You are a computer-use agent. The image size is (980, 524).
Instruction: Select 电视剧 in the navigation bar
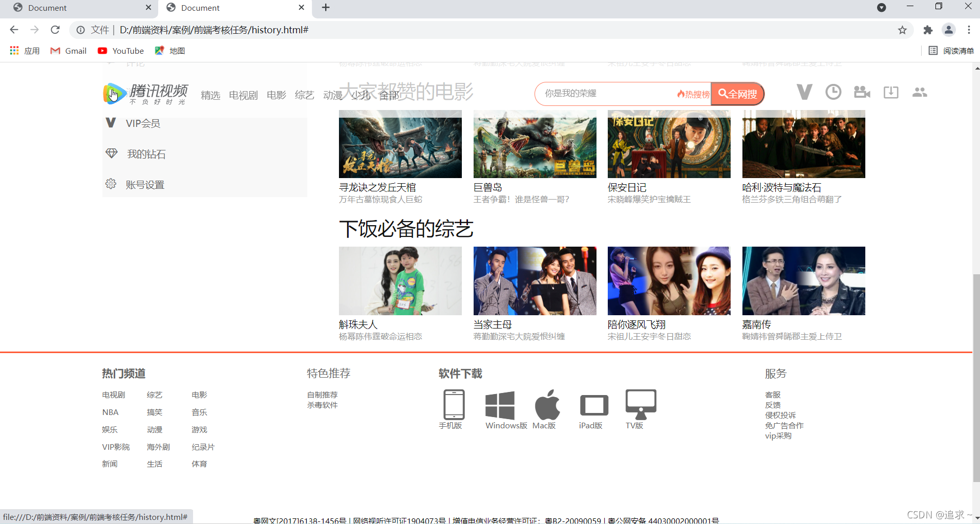pos(243,95)
